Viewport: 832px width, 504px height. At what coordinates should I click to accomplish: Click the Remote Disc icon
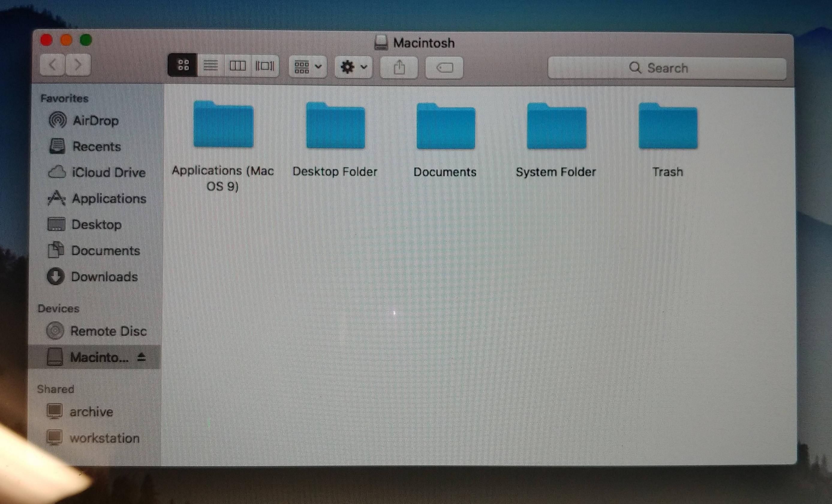click(x=55, y=331)
